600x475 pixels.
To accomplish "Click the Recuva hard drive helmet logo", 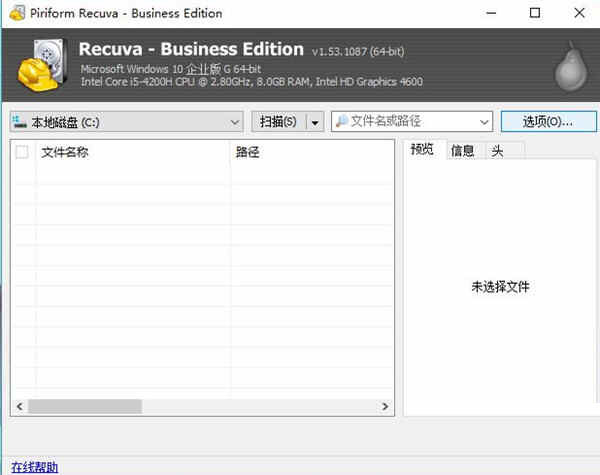I will (44, 63).
